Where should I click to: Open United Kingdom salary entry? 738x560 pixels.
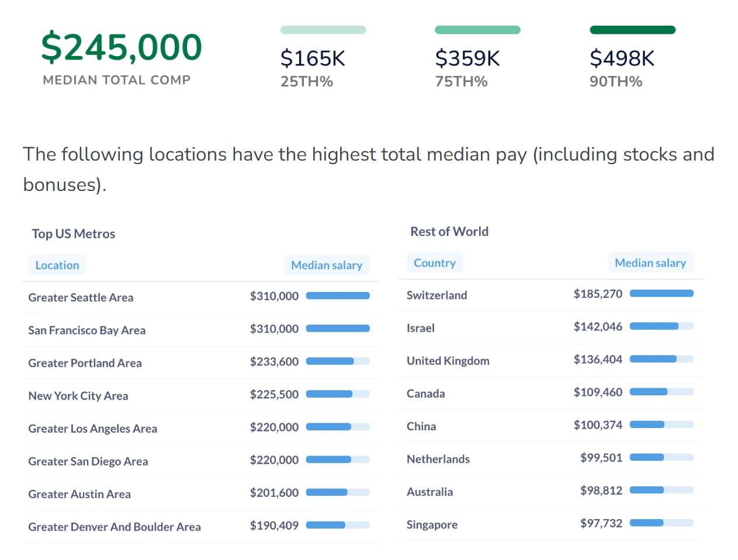[x=448, y=360]
